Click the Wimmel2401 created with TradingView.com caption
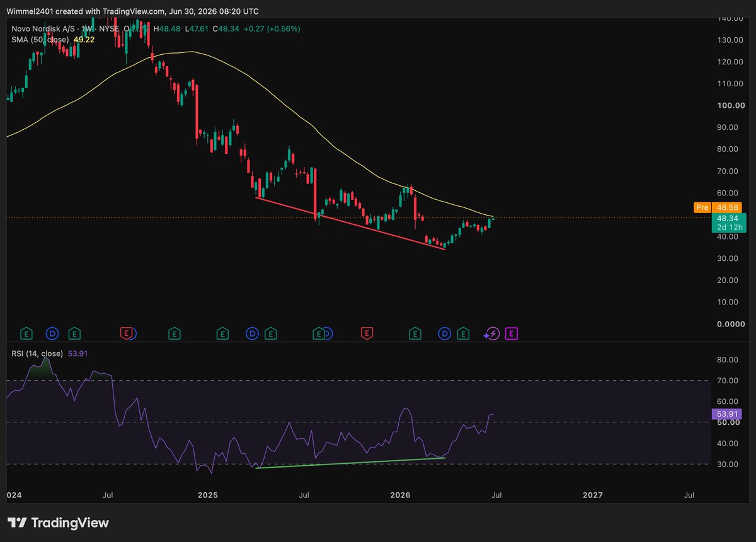The width and height of the screenshot is (756, 542). (x=133, y=11)
